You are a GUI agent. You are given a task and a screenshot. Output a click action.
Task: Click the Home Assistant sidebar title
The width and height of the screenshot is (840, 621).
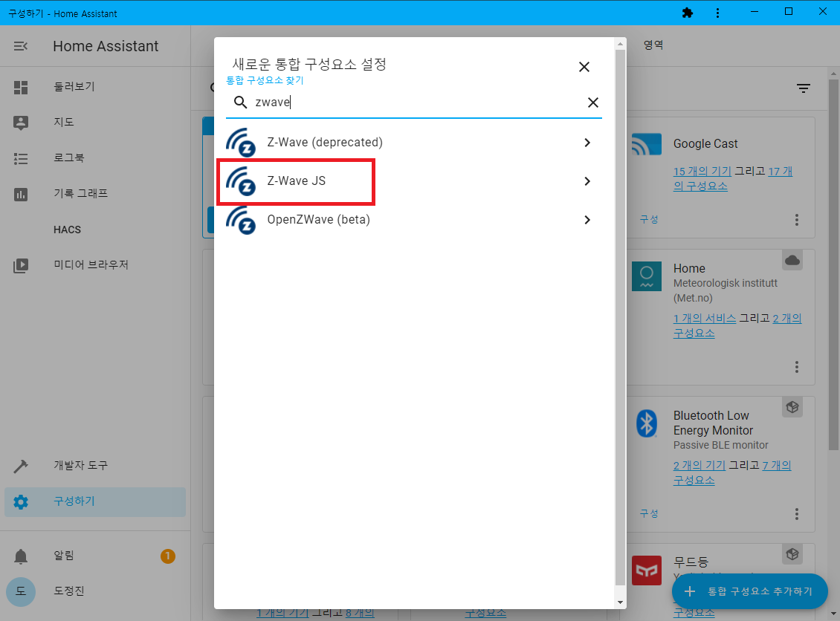tap(106, 46)
